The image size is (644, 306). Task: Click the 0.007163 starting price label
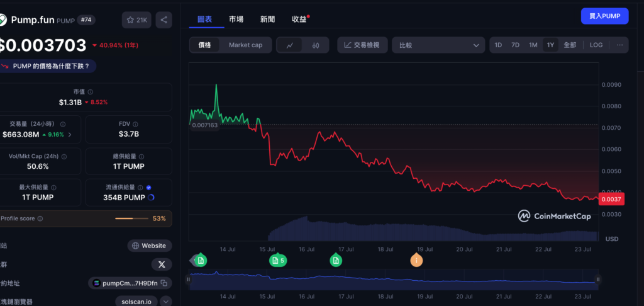(204, 125)
